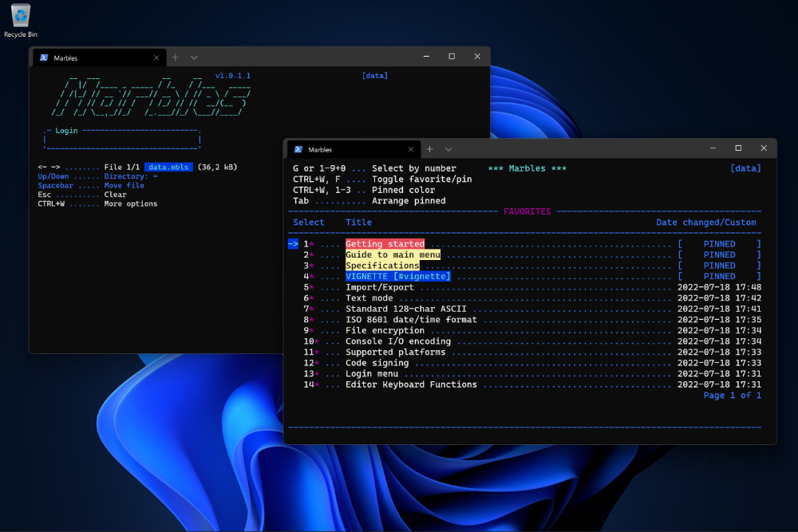Click the Title column header
Viewport: 798px width, 532px height.
coord(358,222)
